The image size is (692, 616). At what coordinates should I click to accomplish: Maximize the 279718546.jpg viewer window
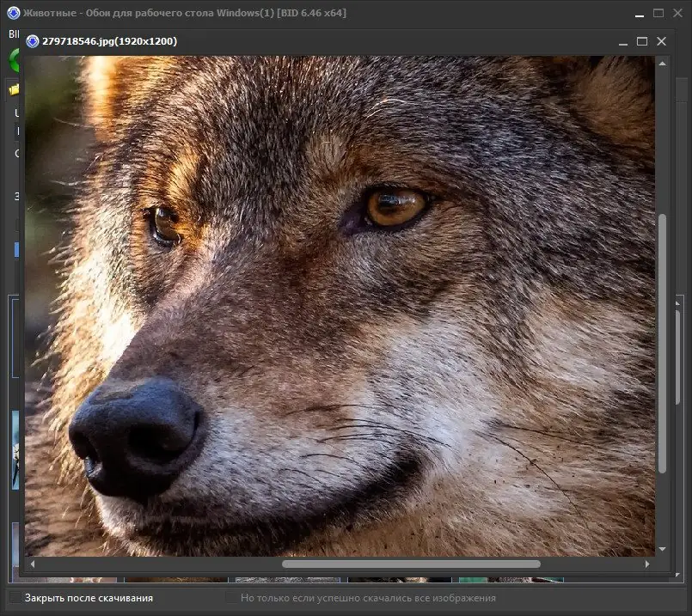coord(641,41)
